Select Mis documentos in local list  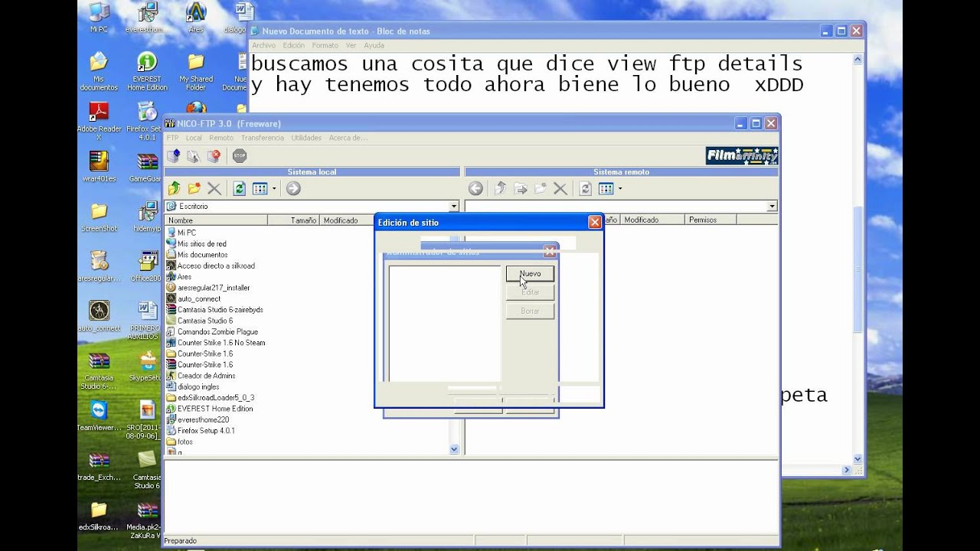coord(202,255)
